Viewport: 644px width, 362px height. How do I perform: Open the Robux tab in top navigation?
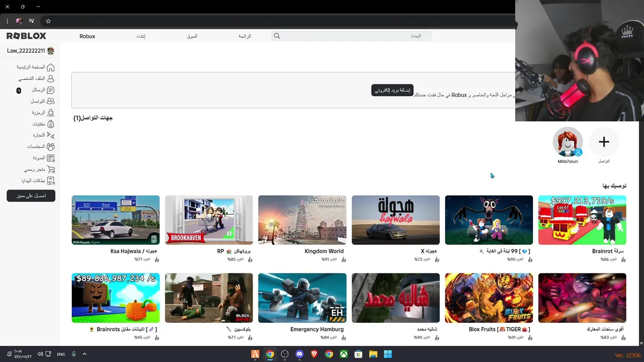(x=87, y=36)
